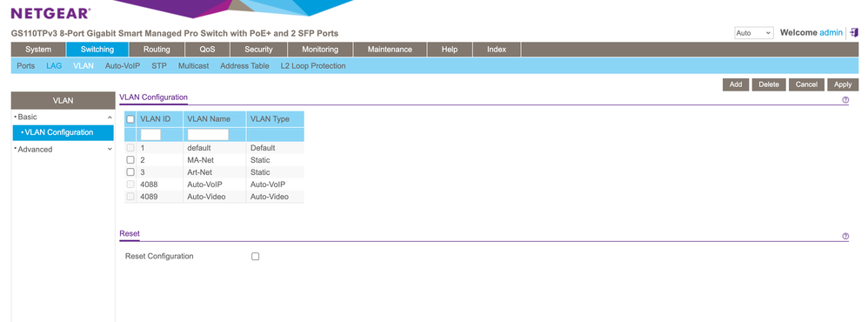Open L2 Loop Protection submenu item
The width and height of the screenshot is (868, 322).
[x=313, y=66]
